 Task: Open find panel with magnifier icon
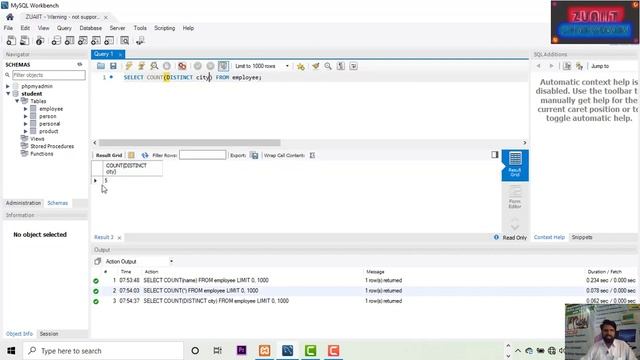tap(328, 66)
